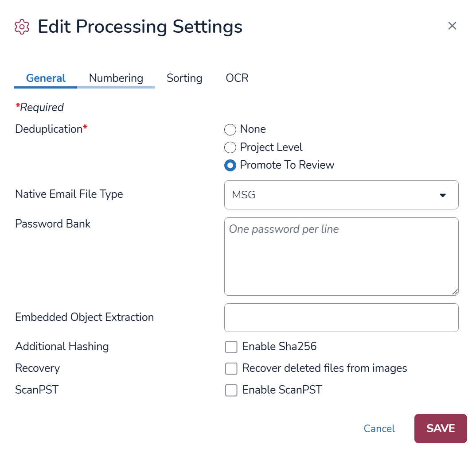Click the Embedded Object Extraction field
This screenshot has height=456, width=476.
coord(341,317)
